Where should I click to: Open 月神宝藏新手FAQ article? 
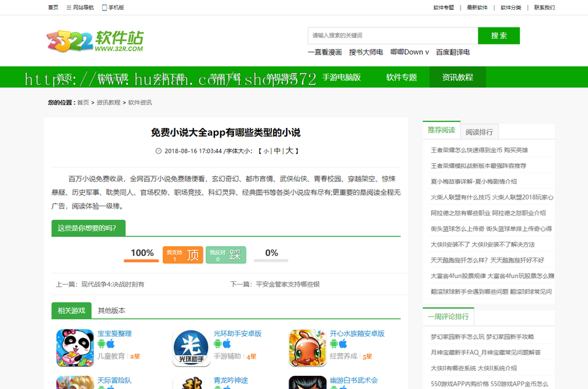[x=485, y=352]
